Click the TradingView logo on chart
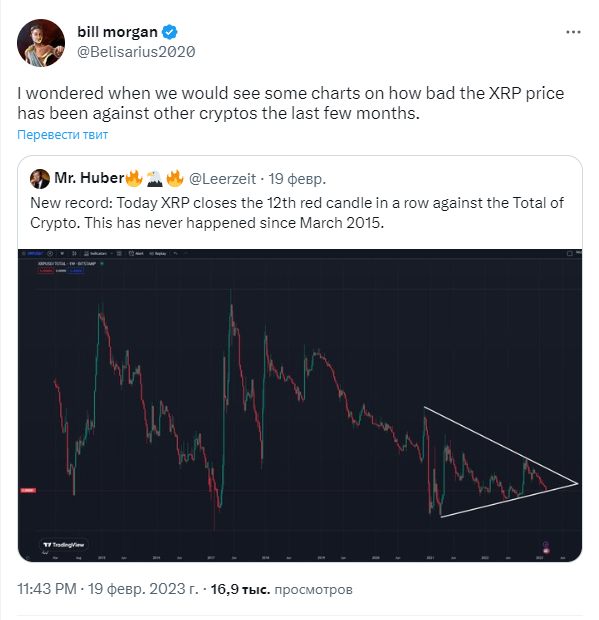 tap(64, 545)
